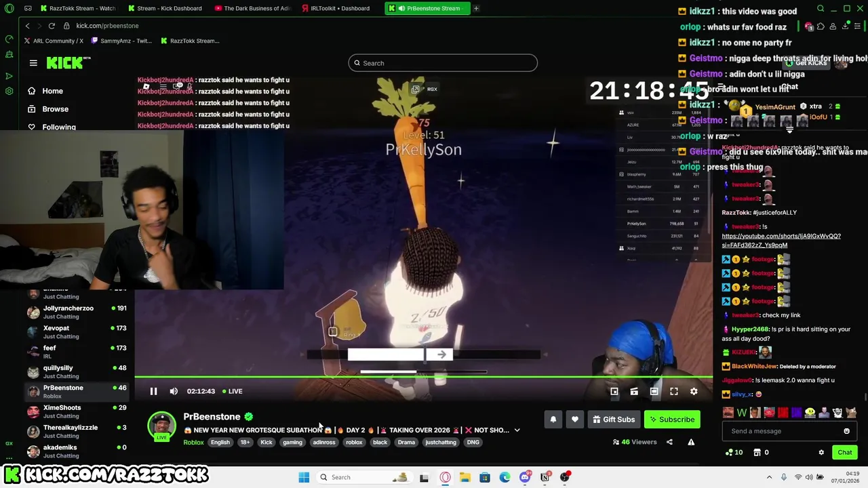Open the Kick sidebar hamburger menu

(33, 63)
